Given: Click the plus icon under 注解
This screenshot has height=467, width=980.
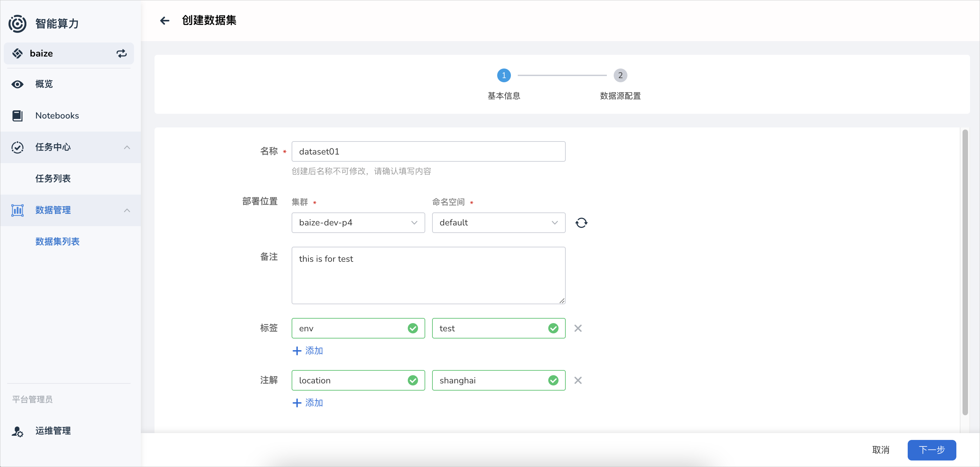Looking at the screenshot, I should (297, 403).
